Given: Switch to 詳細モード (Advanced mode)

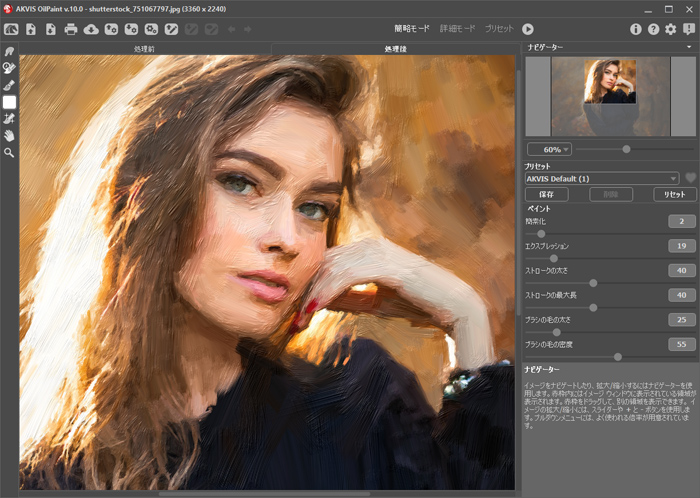Looking at the screenshot, I should click(x=457, y=29).
